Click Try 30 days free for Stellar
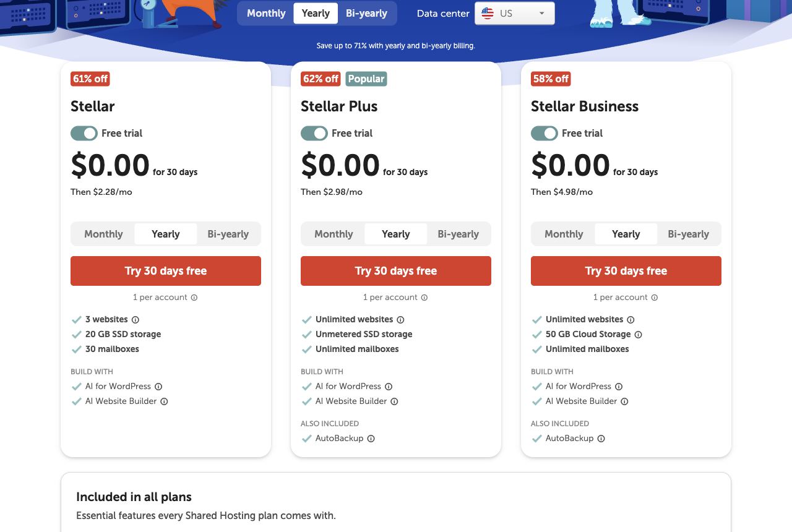The width and height of the screenshot is (792, 532). 166,271
